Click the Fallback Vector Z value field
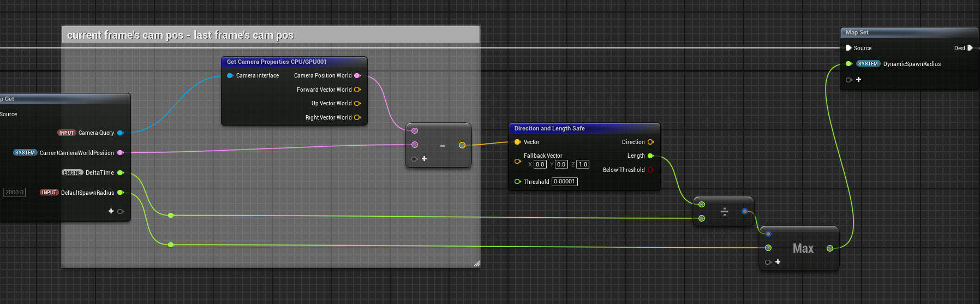The height and width of the screenshot is (304, 980). tap(583, 164)
